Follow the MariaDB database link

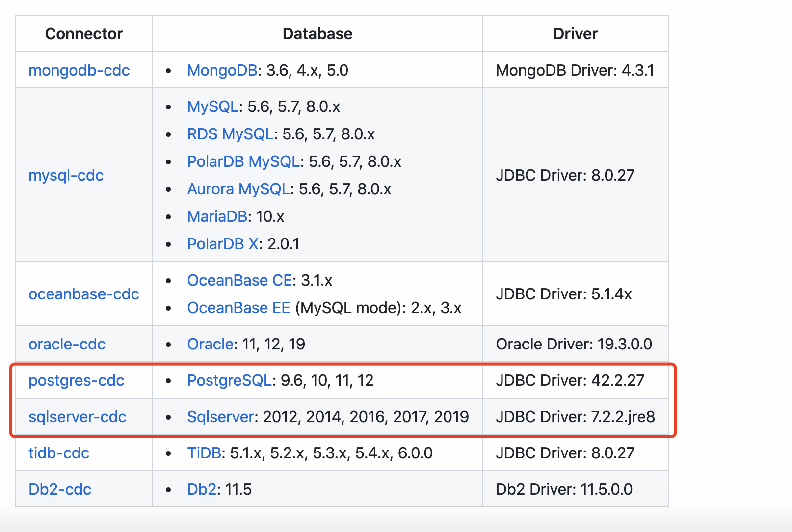[x=217, y=216]
